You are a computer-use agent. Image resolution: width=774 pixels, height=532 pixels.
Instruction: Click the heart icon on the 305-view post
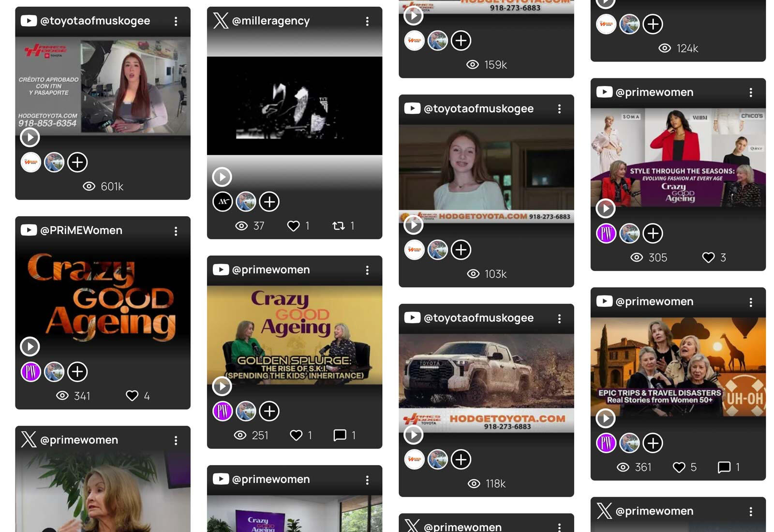(708, 258)
